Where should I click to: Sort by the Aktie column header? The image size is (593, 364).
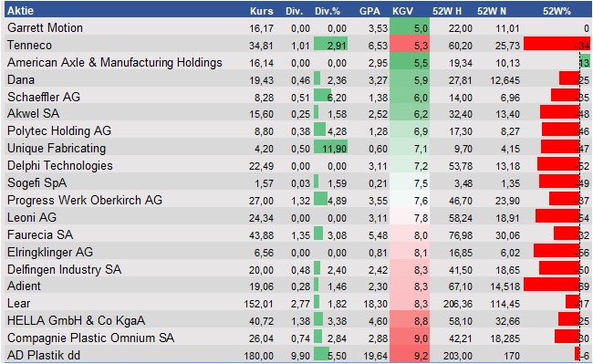coord(20,11)
